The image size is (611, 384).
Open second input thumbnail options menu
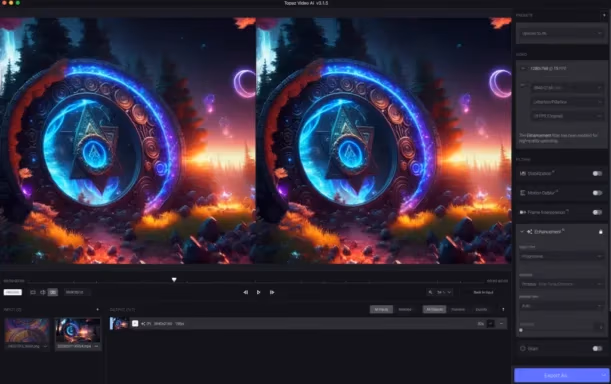click(96, 346)
